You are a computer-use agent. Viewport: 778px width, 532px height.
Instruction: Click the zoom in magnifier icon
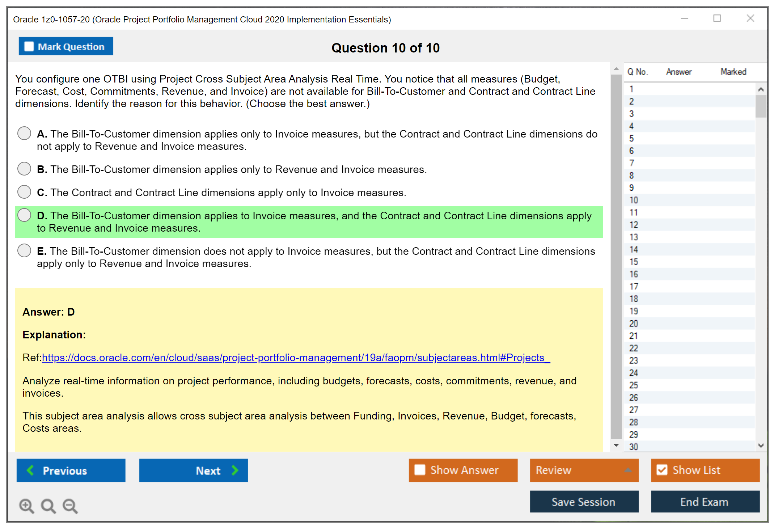26,506
